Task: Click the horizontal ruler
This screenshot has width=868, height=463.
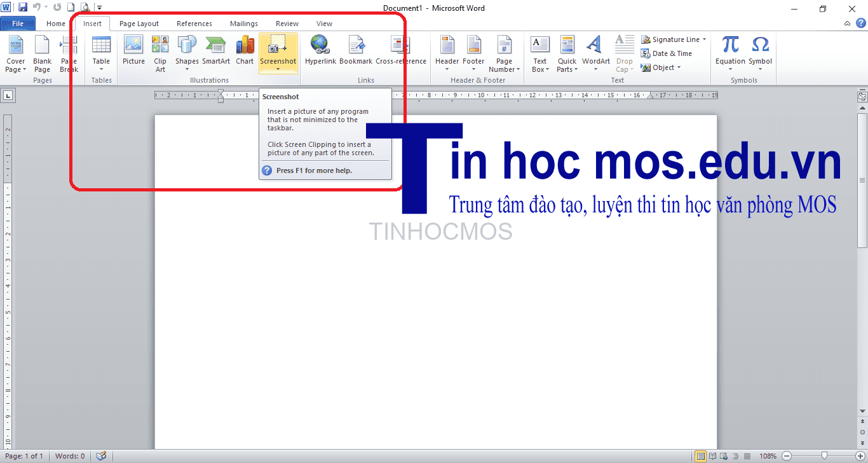Action: click(436, 95)
